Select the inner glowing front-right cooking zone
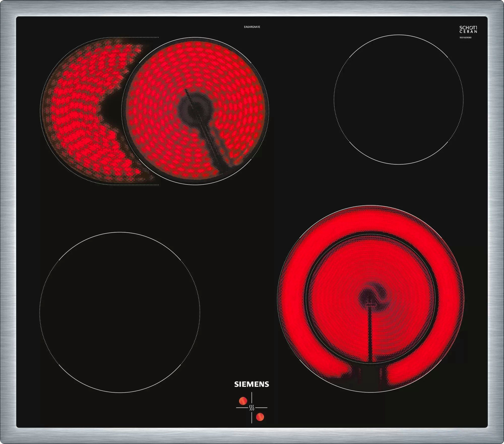This screenshot has height=444, width=504. [370, 299]
